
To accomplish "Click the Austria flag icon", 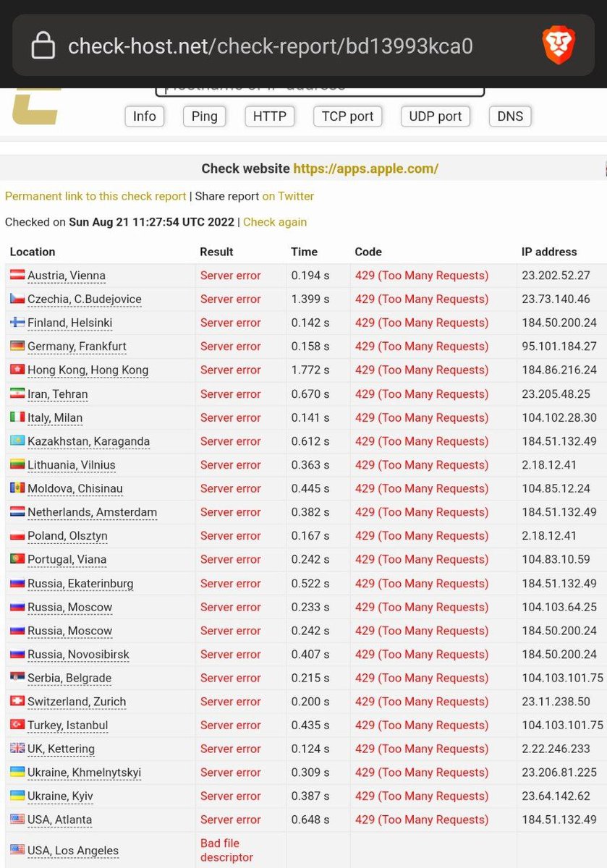I will coord(17,276).
